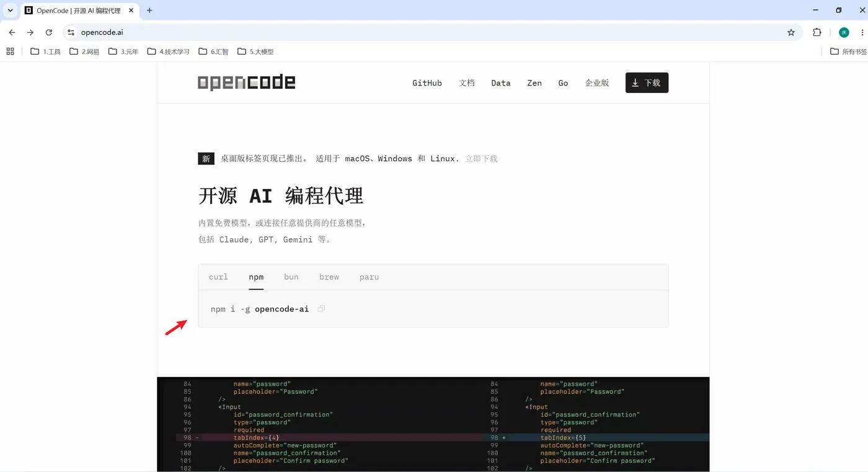Open the 1.工具 bookmark folder

tap(46, 51)
